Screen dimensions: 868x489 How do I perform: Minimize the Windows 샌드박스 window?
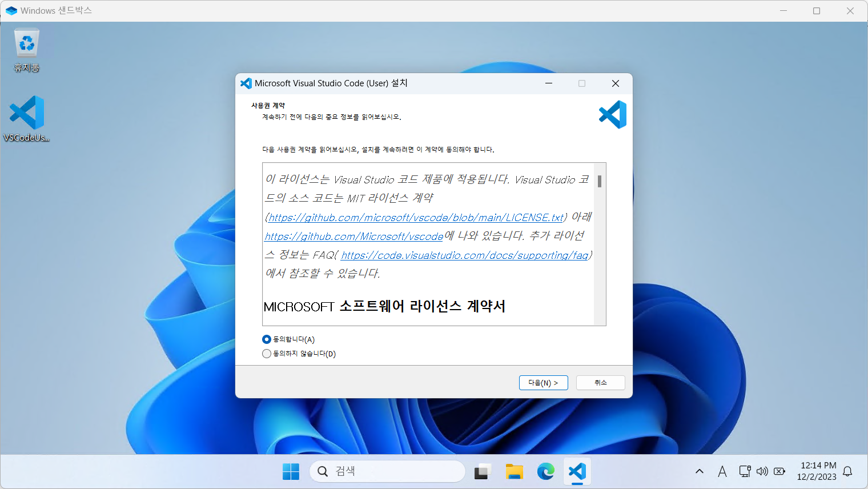[783, 11]
